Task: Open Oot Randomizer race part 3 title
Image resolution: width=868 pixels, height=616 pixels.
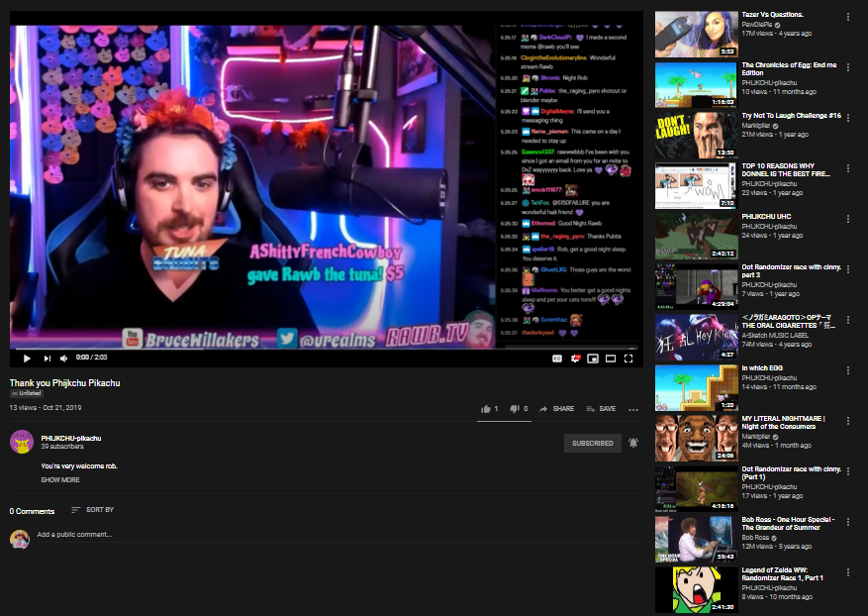Action: pyautogui.click(x=792, y=271)
